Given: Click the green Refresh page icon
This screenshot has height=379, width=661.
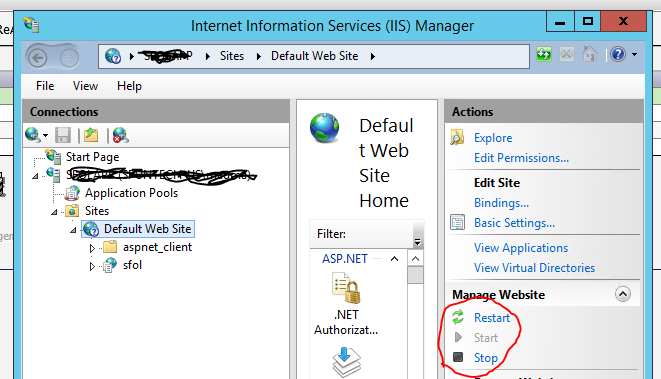Looking at the screenshot, I should [544, 54].
